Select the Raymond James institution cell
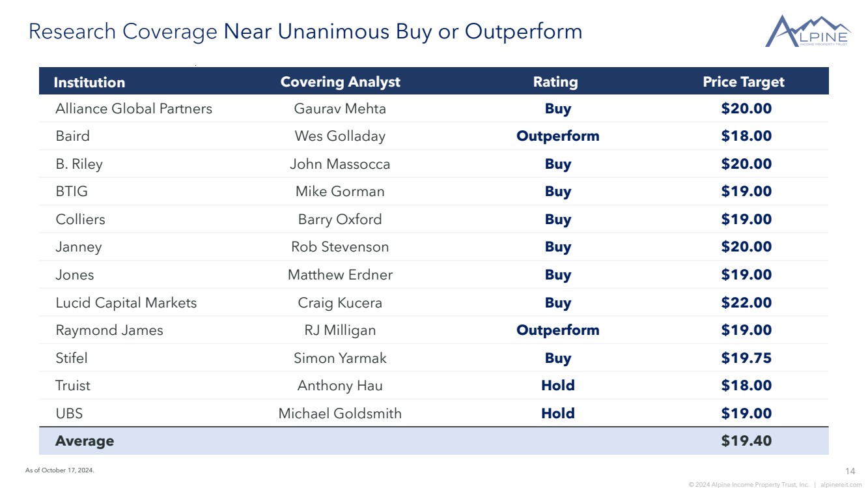This screenshot has height=488, width=868. click(x=109, y=330)
